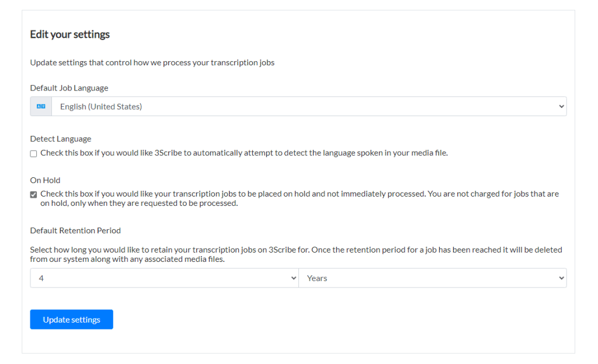
Task: Click the retention period explanation paragraph
Action: [295, 254]
